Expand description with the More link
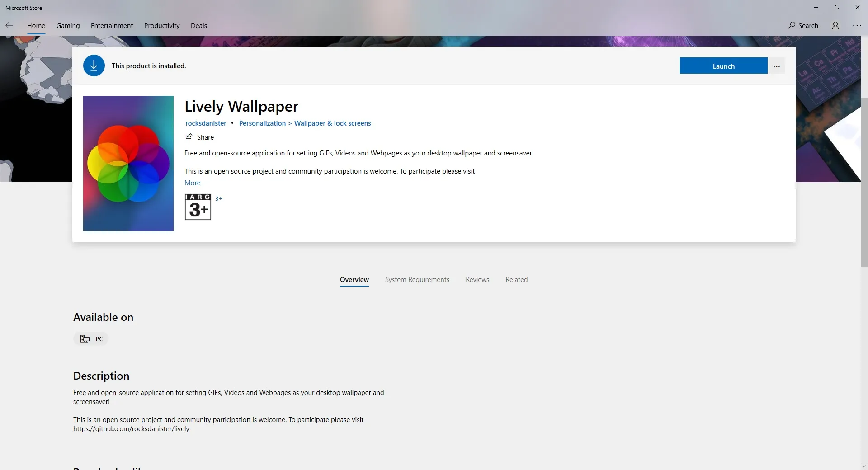The image size is (868, 470). (193, 183)
